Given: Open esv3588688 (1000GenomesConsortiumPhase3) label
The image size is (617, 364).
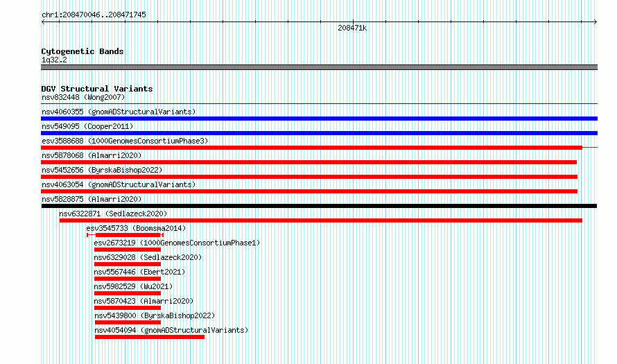Looking at the screenshot, I should pyautogui.click(x=125, y=141).
